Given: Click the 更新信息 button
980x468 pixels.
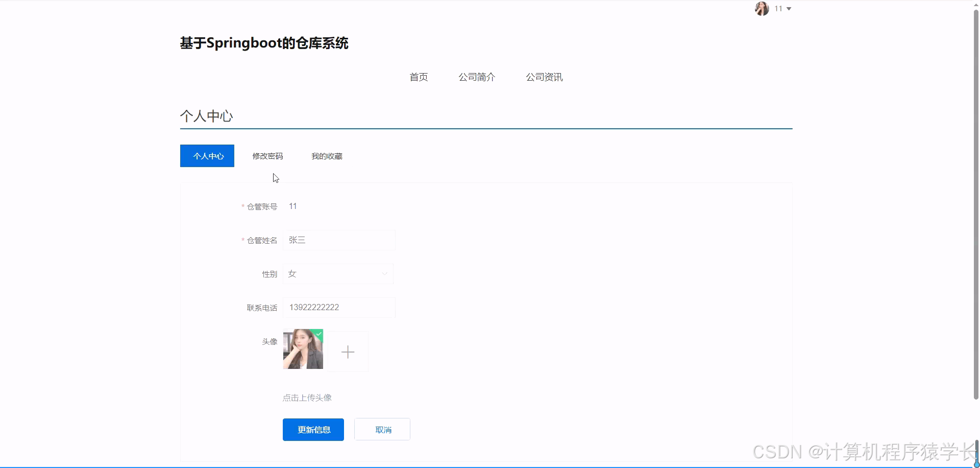Looking at the screenshot, I should 313,429.
